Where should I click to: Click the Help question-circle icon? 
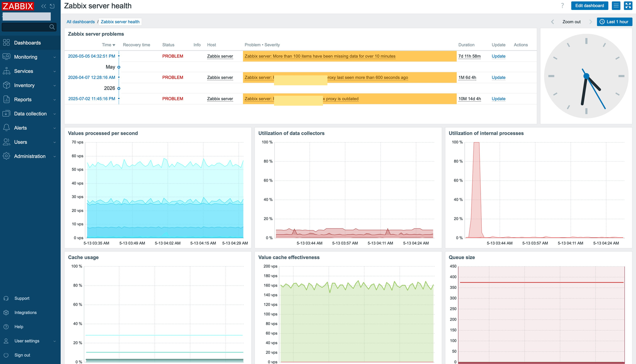[x=6, y=327]
